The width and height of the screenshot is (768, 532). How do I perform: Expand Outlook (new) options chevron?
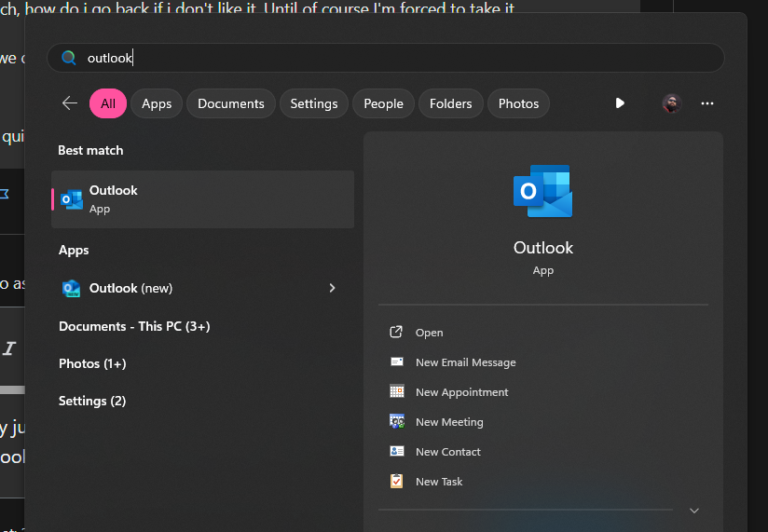pos(332,288)
